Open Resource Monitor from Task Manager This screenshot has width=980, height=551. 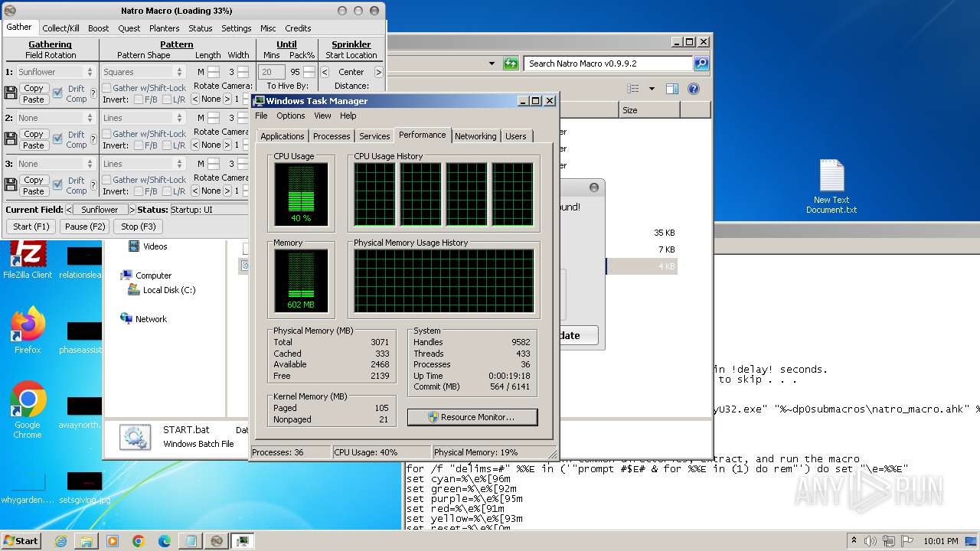472,417
